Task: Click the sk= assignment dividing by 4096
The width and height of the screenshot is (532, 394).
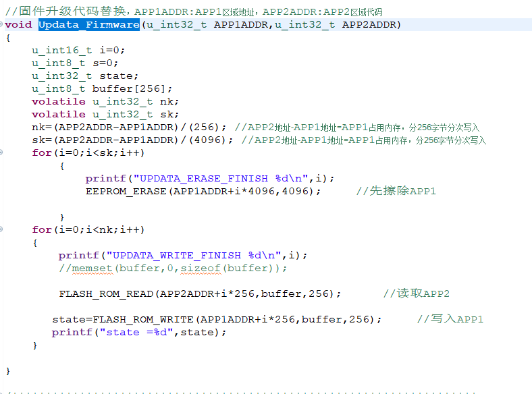Action: pyautogui.click(x=132, y=140)
